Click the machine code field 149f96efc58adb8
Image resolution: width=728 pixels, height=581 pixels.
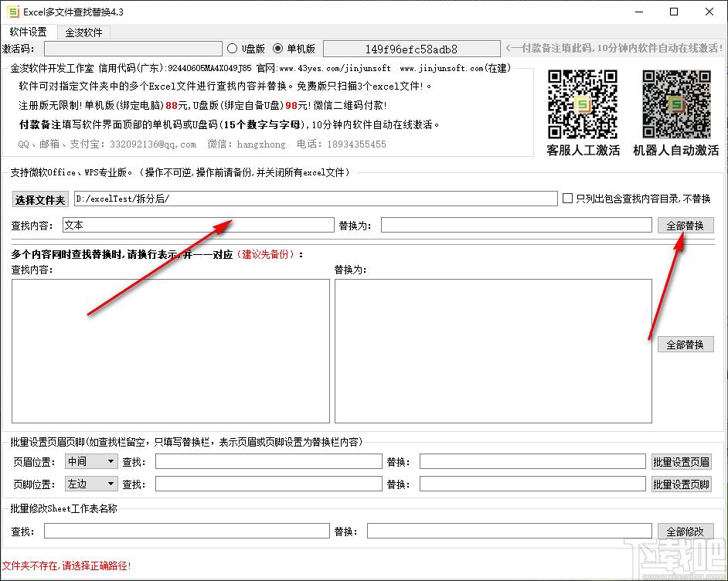(x=411, y=49)
